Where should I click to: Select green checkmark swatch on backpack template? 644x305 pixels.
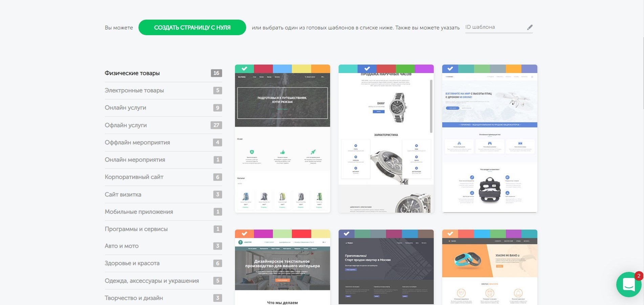[244, 69]
